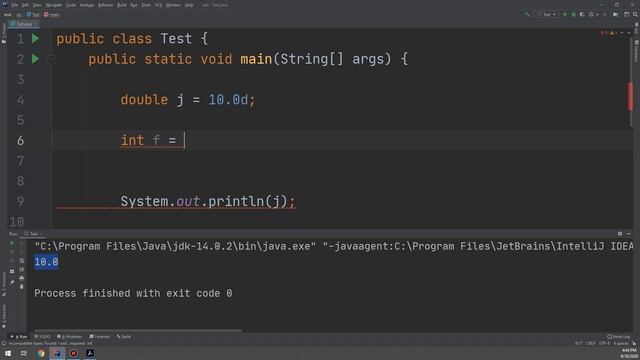Click the java.exe command line in console
640x360 pixels.
pos(333,246)
